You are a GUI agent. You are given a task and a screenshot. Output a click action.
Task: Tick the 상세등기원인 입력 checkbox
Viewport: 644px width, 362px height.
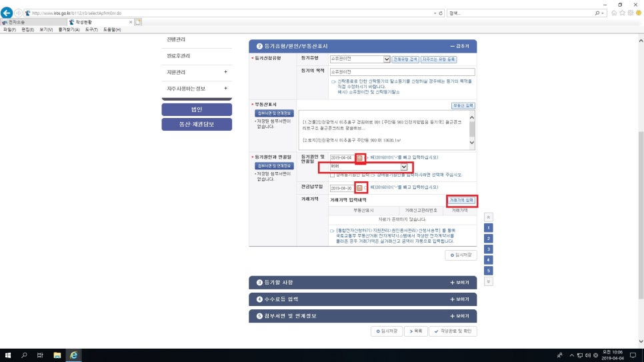point(332,175)
